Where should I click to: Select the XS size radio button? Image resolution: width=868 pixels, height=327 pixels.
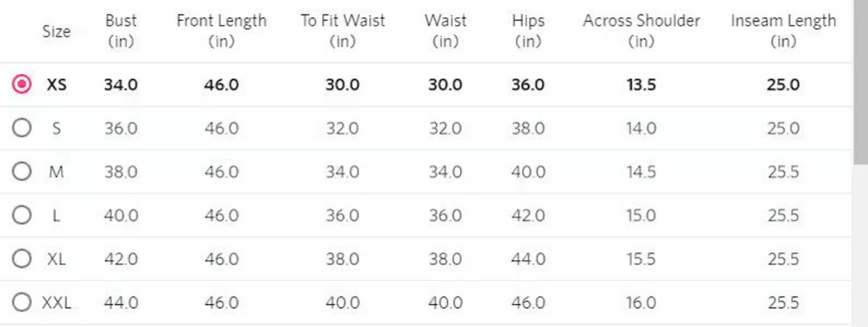pos(21,84)
